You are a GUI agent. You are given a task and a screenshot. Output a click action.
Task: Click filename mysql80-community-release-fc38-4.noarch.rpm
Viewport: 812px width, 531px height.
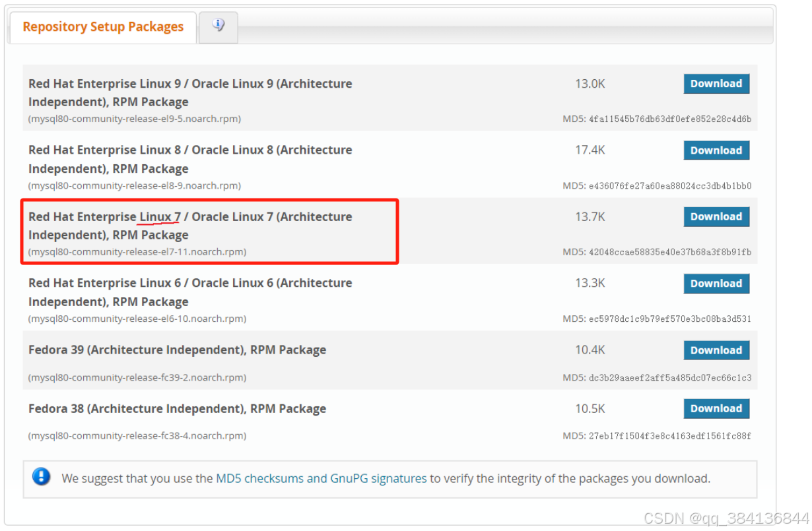pyautogui.click(x=137, y=436)
